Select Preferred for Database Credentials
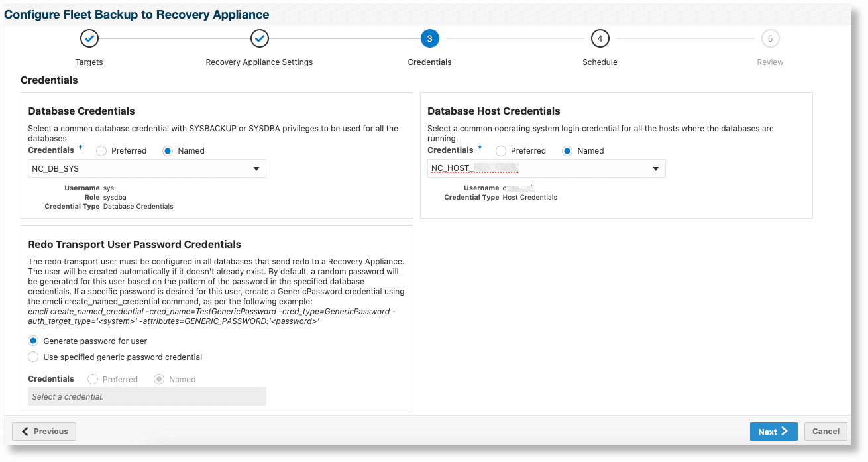This screenshot has width=868, height=462. point(101,151)
